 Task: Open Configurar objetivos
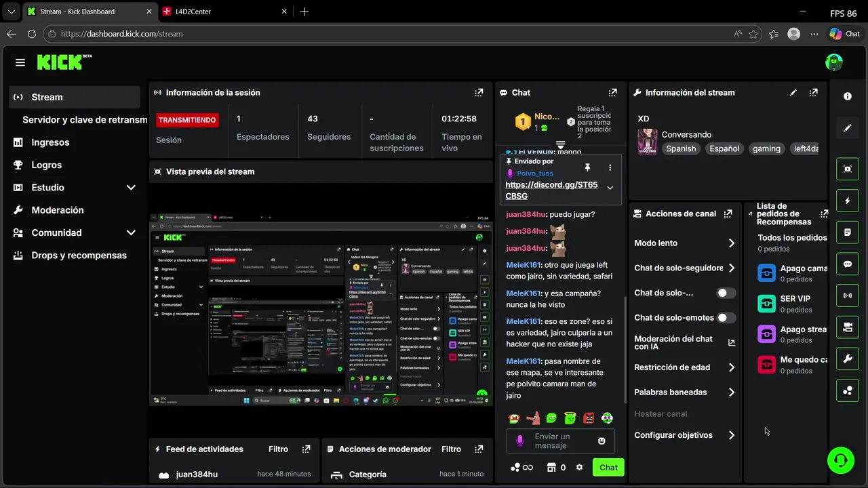pyautogui.click(x=685, y=435)
